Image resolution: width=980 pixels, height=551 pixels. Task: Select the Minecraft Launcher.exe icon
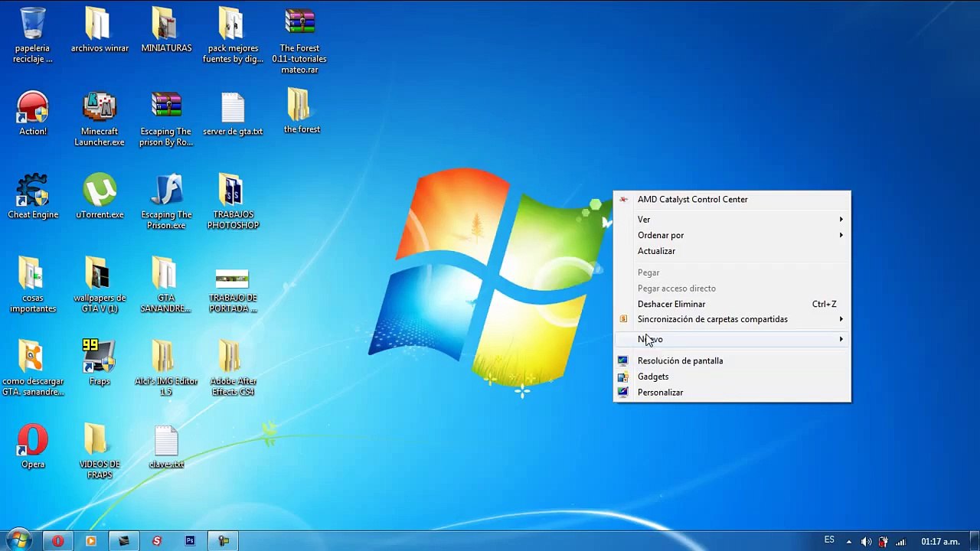click(100, 119)
